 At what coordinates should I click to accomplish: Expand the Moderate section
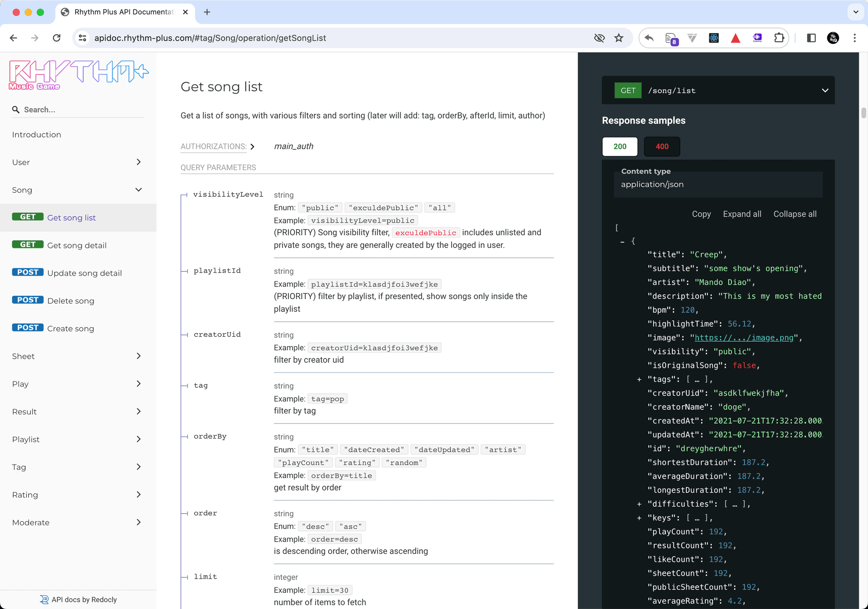click(x=138, y=522)
